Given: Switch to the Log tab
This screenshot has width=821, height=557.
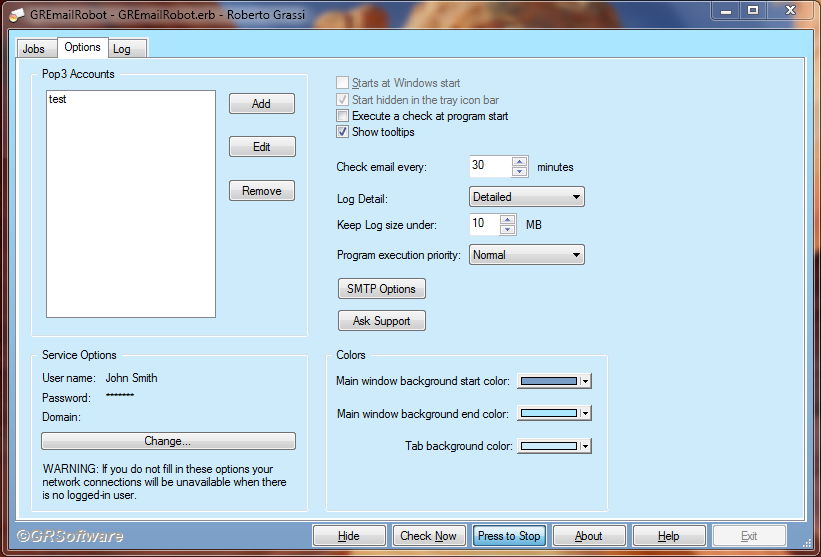Looking at the screenshot, I should coord(121,48).
